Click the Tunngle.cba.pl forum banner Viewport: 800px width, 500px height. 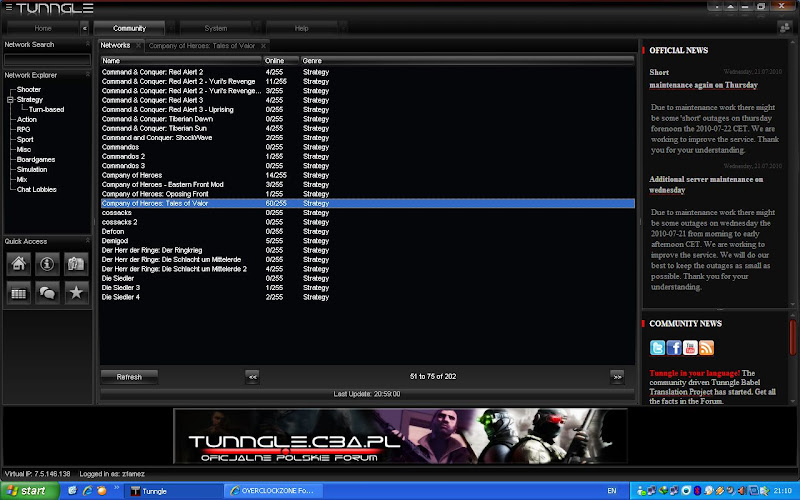tap(401, 436)
